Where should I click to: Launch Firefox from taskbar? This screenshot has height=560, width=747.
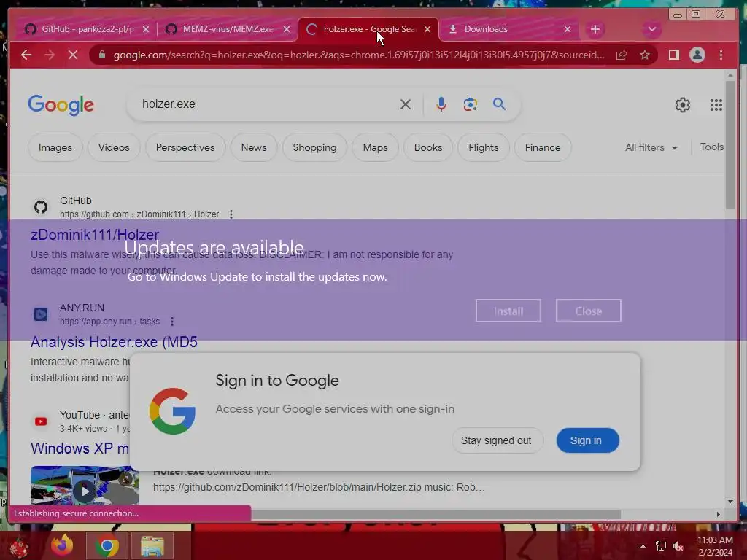(63, 545)
